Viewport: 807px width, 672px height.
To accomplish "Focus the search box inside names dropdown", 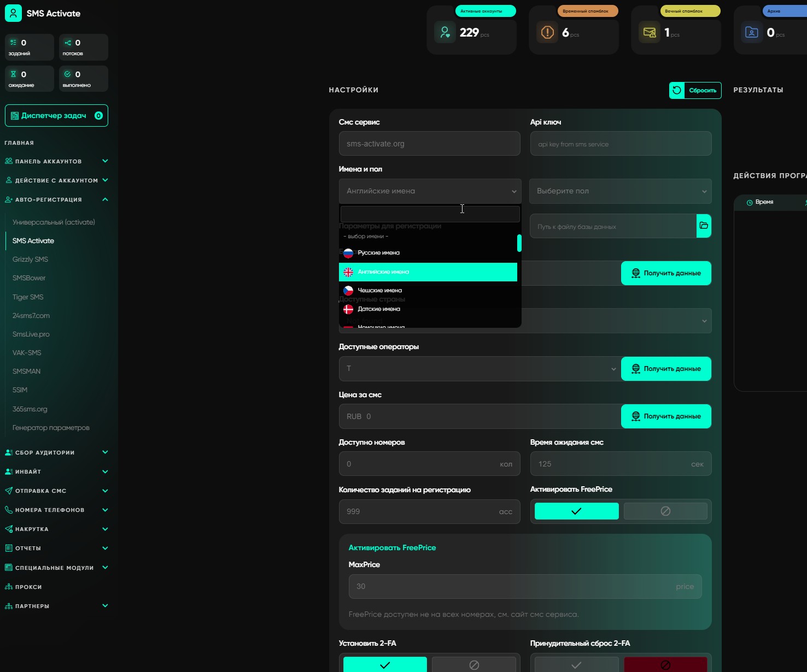I will coord(430,214).
